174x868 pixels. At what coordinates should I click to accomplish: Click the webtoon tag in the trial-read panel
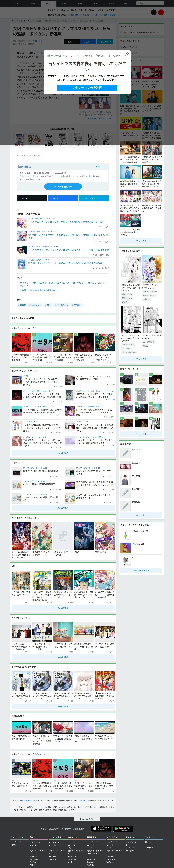point(146,299)
